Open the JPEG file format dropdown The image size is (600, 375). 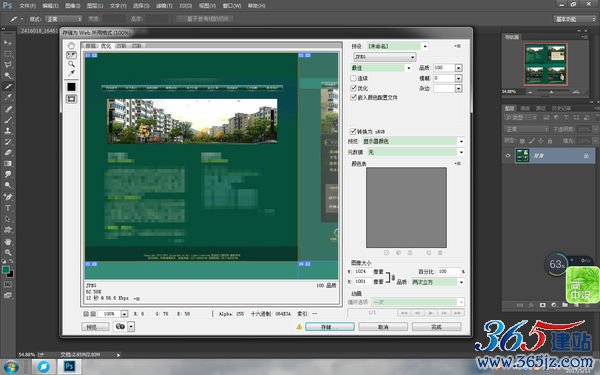click(x=385, y=57)
